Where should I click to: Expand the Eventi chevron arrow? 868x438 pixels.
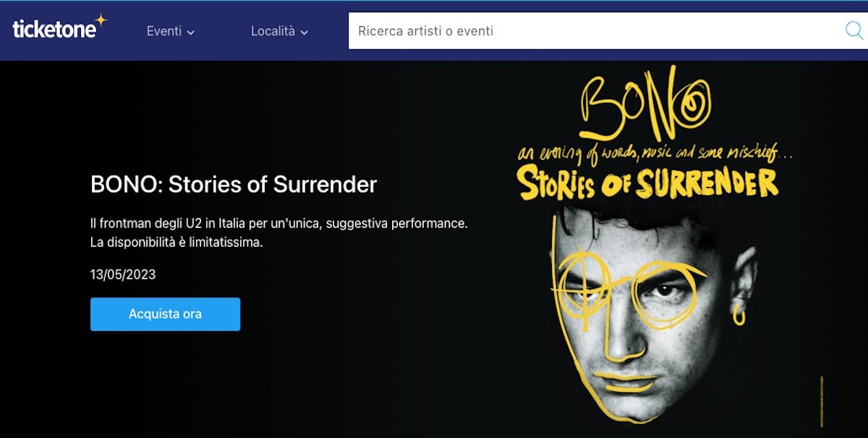click(191, 32)
